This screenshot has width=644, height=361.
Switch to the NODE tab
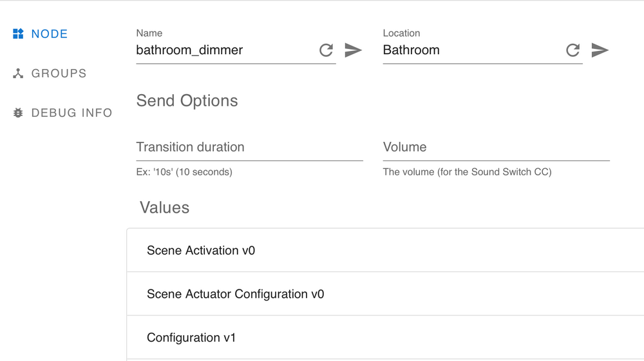point(50,34)
